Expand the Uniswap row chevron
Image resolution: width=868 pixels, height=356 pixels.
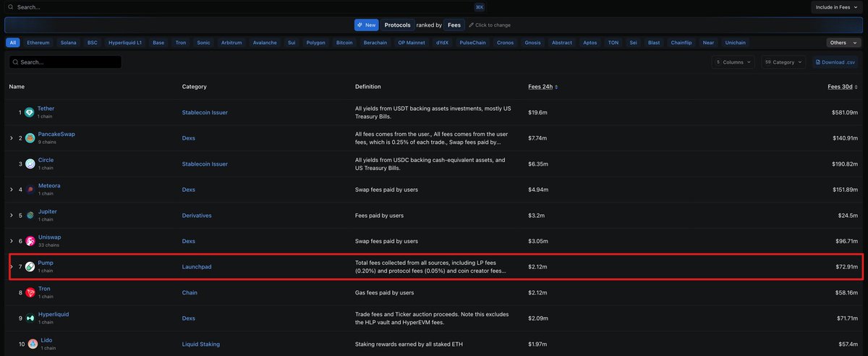[11, 241]
